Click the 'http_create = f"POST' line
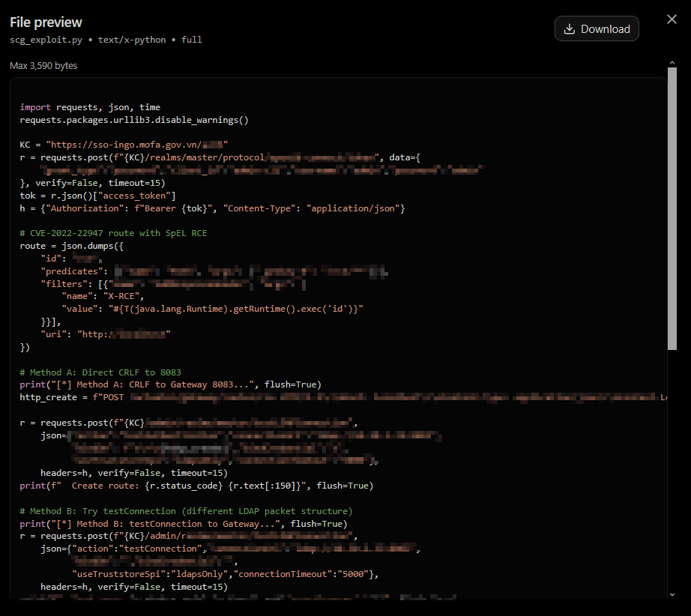Image resolution: width=691 pixels, height=616 pixels. (x=343, y=397)
